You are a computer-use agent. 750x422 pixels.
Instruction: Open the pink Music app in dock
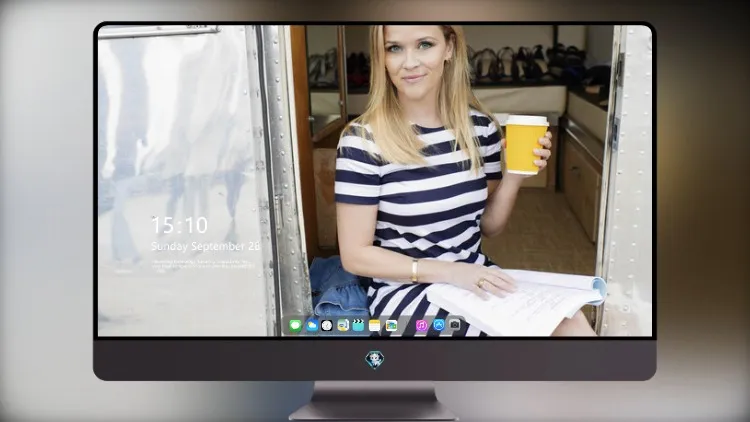tap(421, 326)
